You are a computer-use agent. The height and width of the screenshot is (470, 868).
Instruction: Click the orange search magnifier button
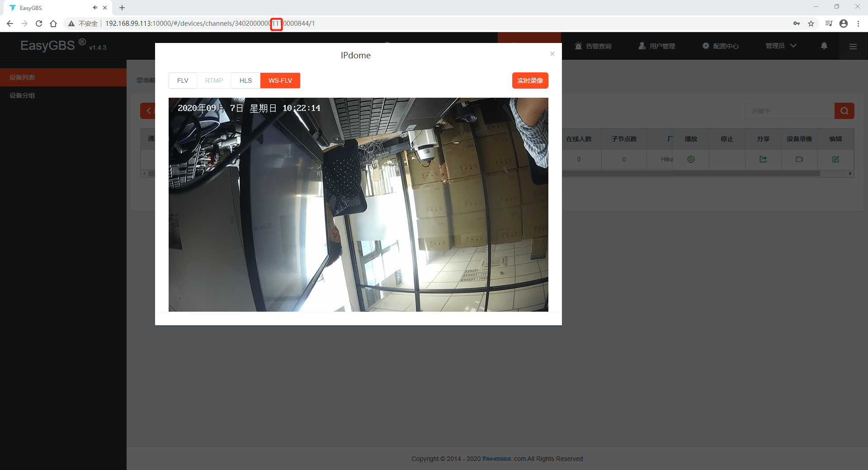pos(844,111)
